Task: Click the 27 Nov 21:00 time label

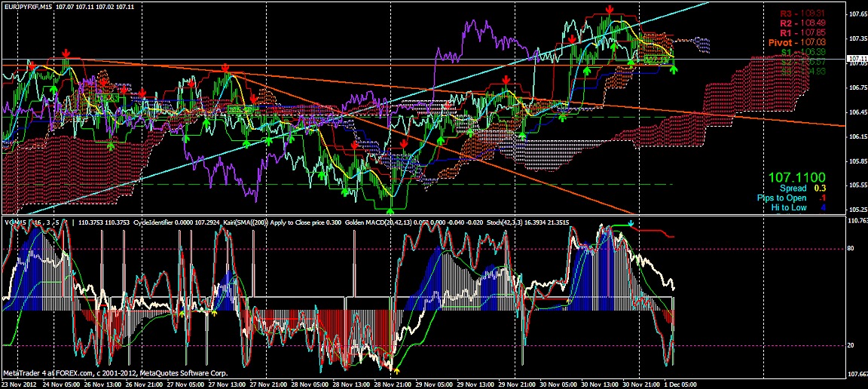Action: (267, 384)
